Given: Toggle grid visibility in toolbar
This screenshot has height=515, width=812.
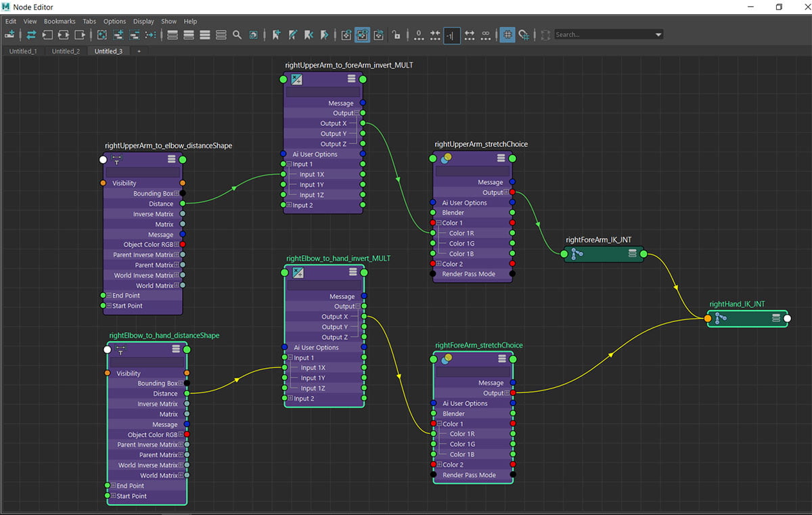Looking at the screenshot, I should [507, 35].
